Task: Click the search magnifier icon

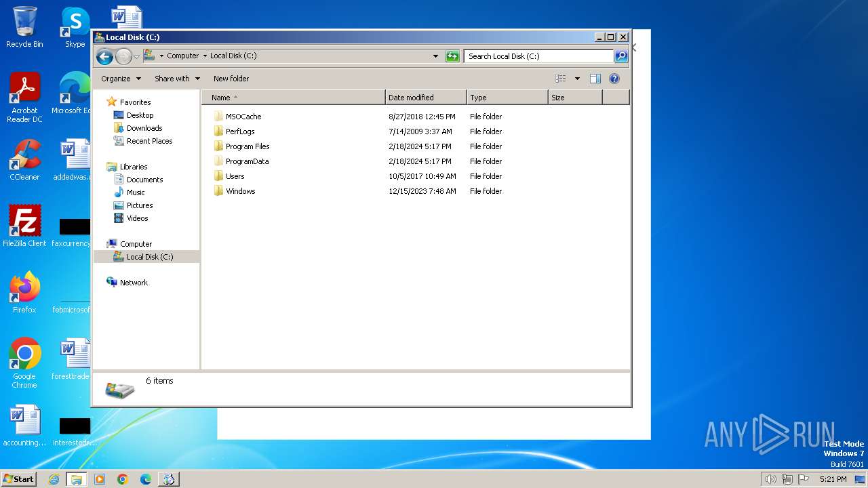Action: [x=621, y=56]
